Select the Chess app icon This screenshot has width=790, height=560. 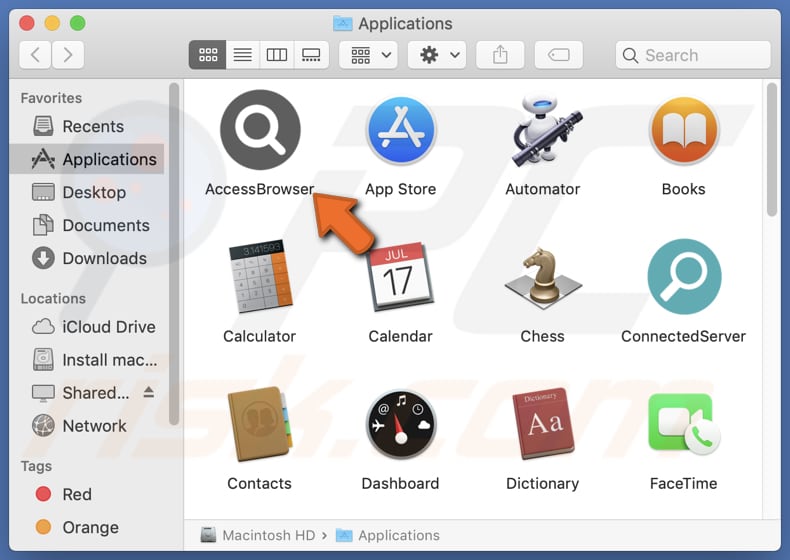[x=543, y=278]
